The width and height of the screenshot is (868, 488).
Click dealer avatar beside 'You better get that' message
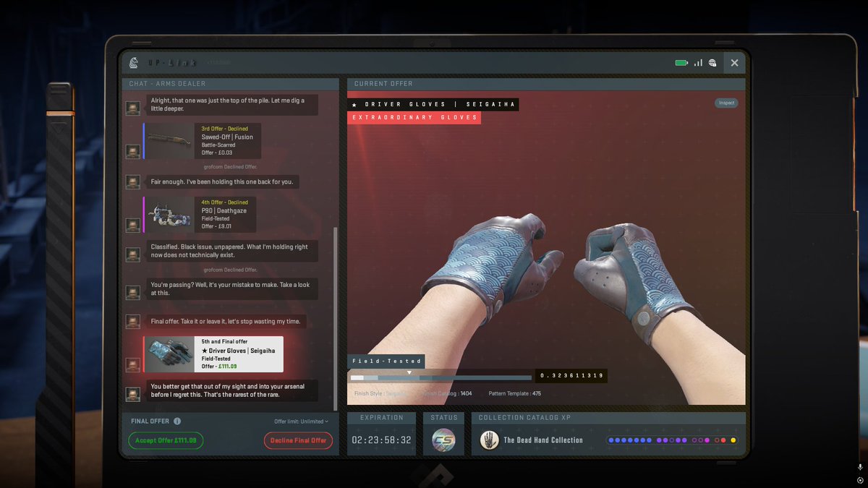click(x=133, y=395)
